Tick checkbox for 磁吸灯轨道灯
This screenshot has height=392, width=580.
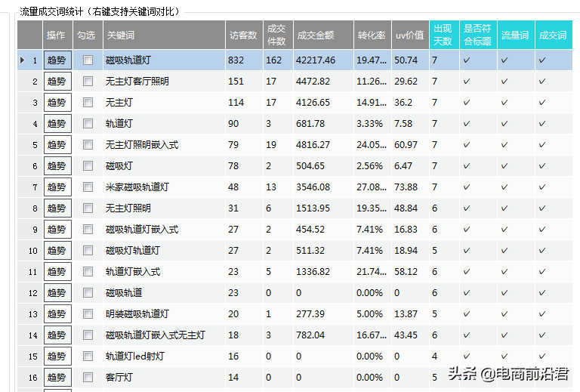click(x=88, y=250)
